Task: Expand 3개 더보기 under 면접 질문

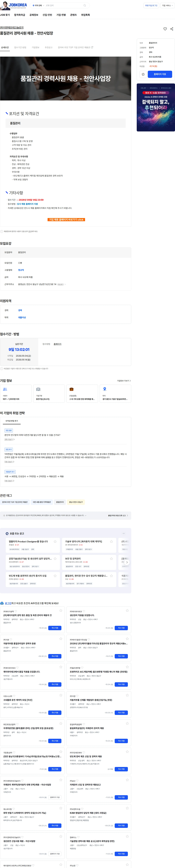Action: 9,439
